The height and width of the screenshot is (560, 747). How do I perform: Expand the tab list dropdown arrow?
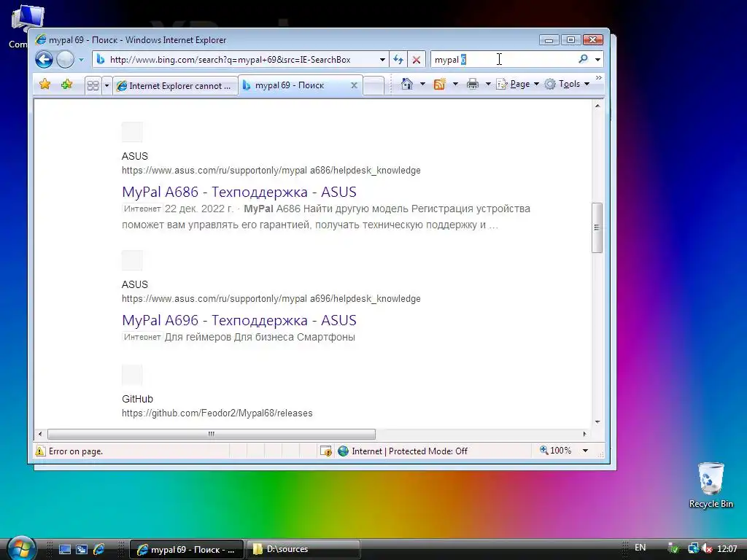pyautogui.click(x=107, y=86)
